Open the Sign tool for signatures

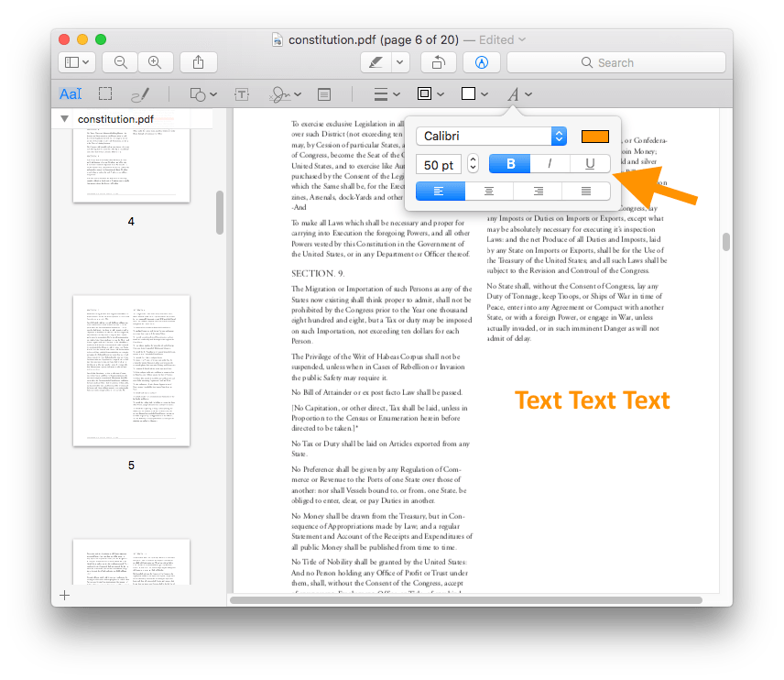pos(281,93)
